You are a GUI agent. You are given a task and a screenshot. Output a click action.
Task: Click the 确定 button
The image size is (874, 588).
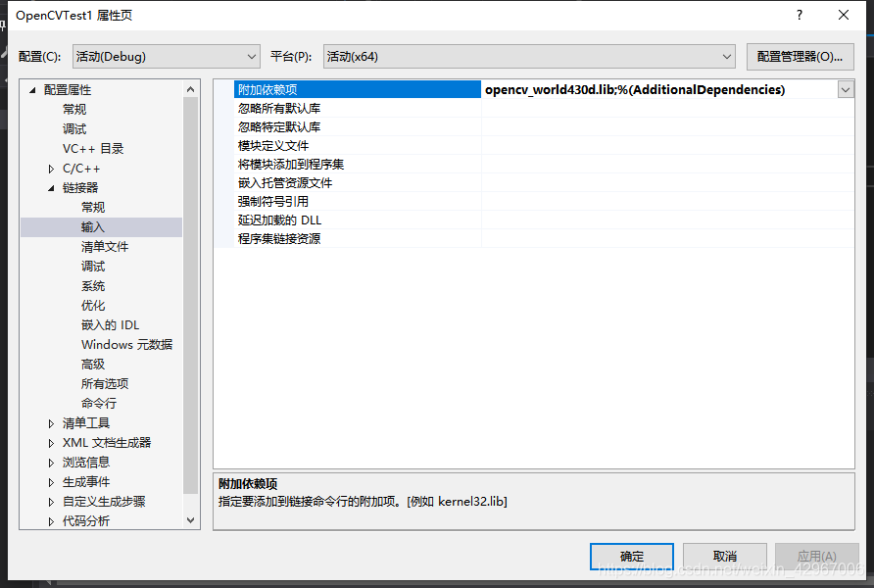(x=632, y=557)
